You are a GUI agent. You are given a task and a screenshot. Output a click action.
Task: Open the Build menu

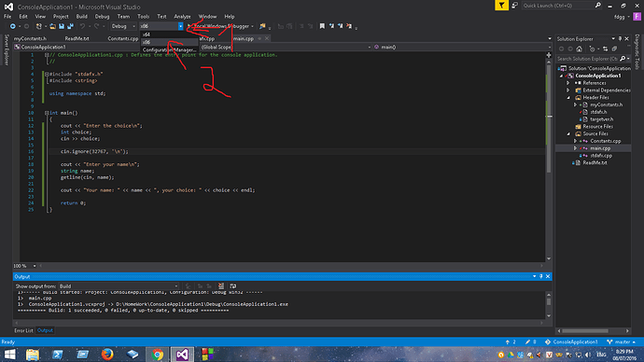82,17
